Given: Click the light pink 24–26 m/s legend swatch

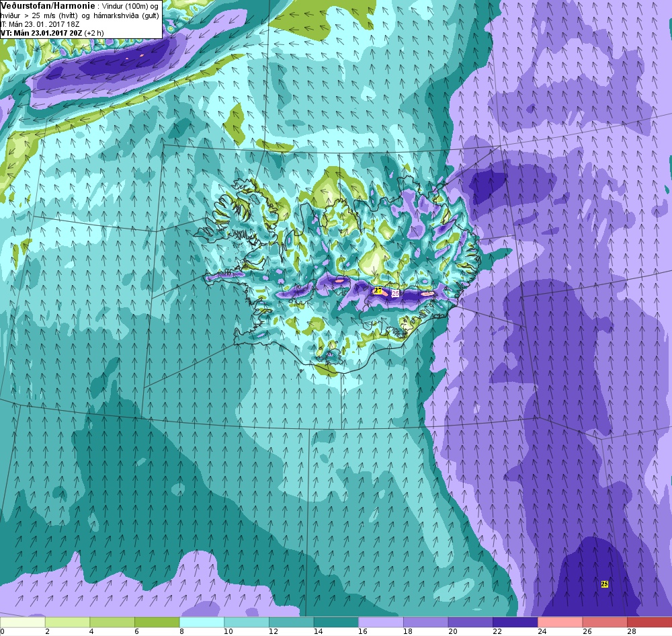Looking at the screenshot, I should click(560, 623).
